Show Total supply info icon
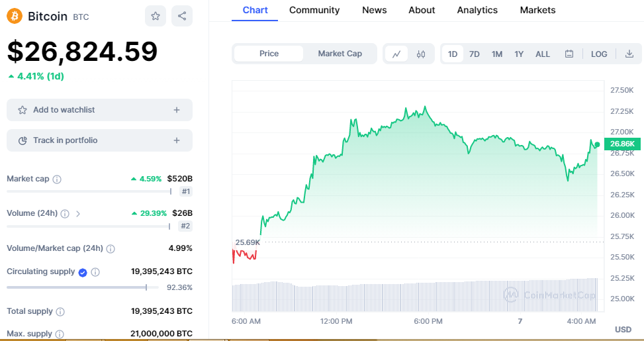Viewport: 644px width, 341px height. 60,312
